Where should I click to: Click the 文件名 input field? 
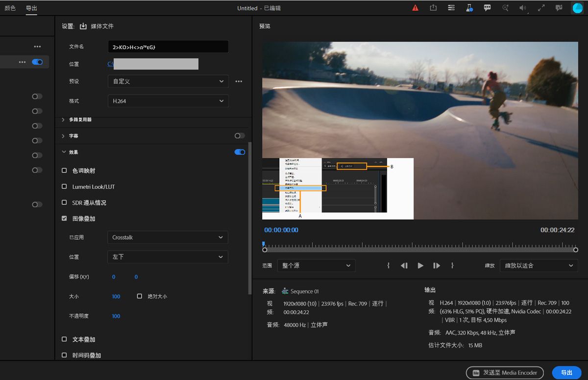point(168,47)
